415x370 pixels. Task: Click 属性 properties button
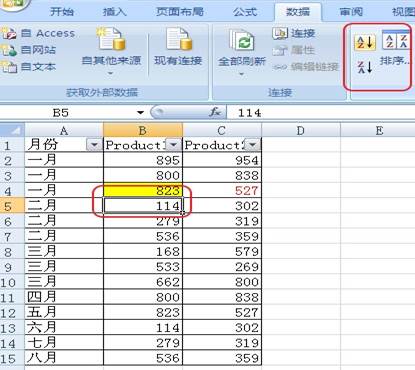tap(294, 50)
